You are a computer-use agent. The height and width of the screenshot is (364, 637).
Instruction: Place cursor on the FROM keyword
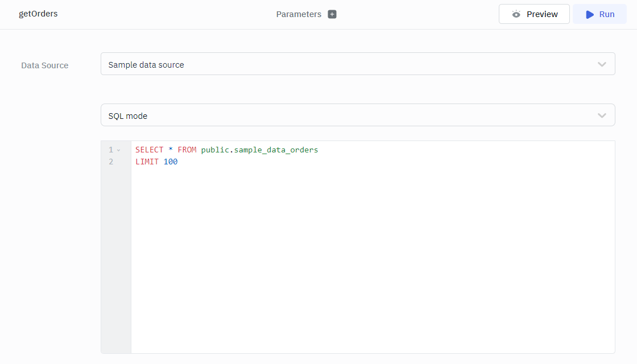click(187, 150)
